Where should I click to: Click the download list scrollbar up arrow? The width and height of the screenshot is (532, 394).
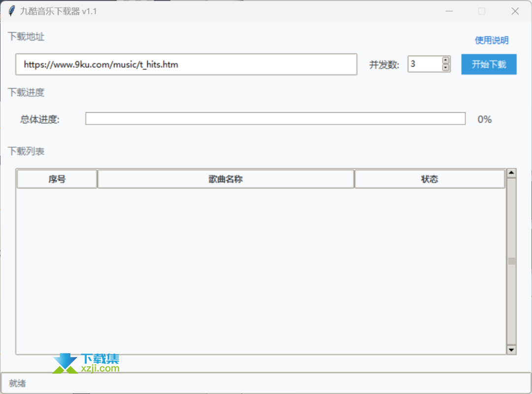(511, 173)
